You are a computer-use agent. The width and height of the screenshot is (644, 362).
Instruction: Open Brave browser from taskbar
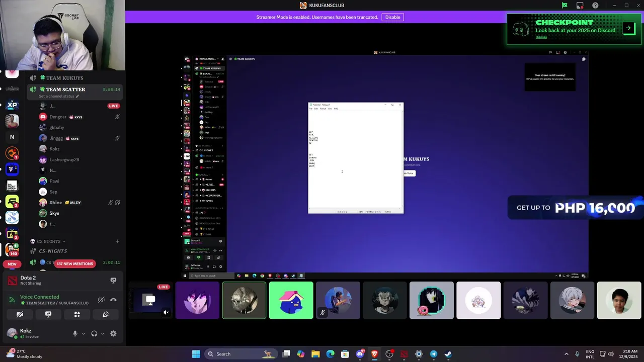[x=374, y=354]
